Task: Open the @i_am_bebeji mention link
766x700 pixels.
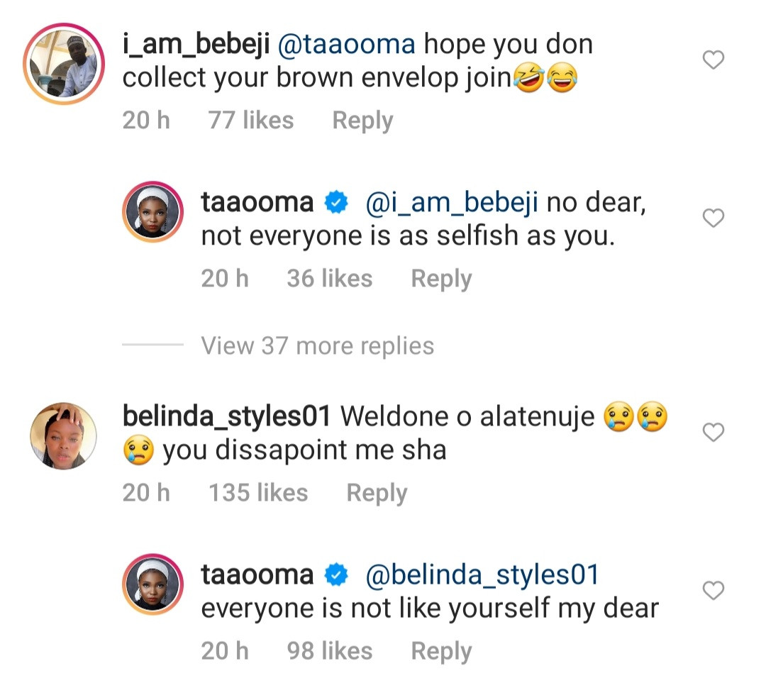Action: (452, 203)
